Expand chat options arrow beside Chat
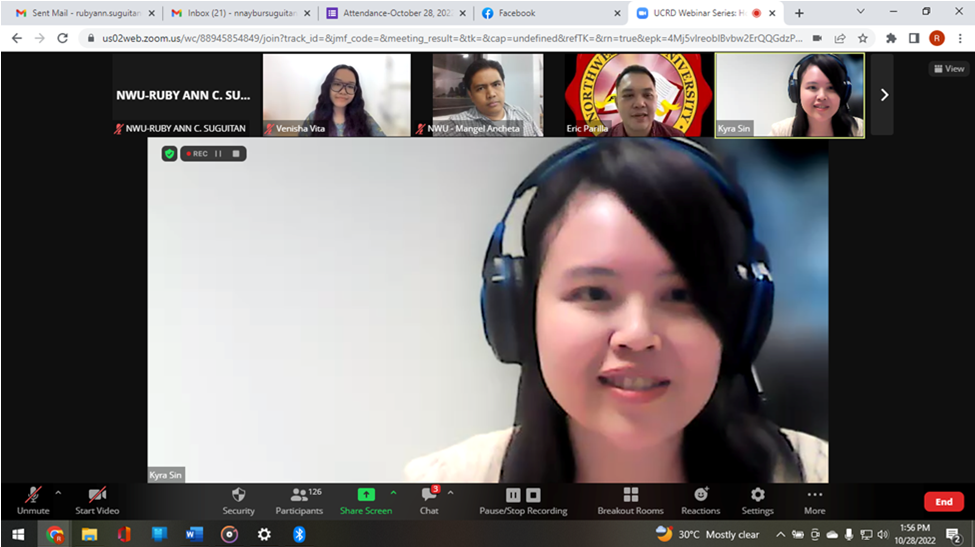This screenshot has height=547, width=975. pos(450,492)
